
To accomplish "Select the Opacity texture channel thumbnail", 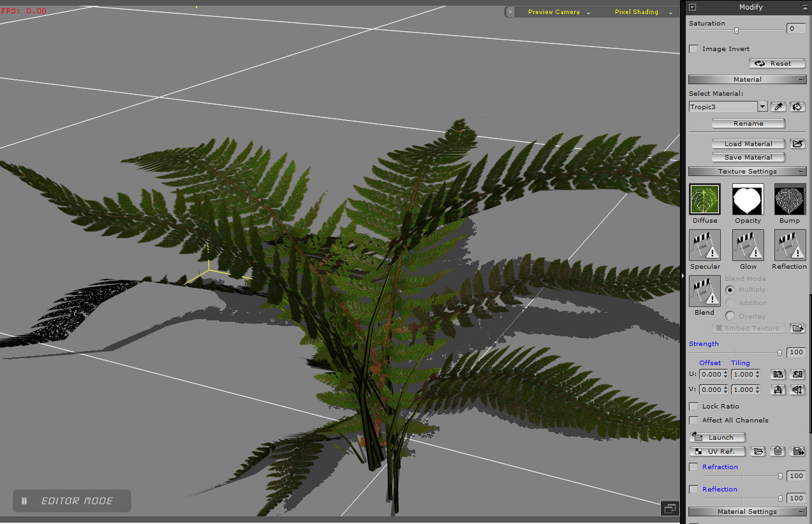I will (748, 199).
